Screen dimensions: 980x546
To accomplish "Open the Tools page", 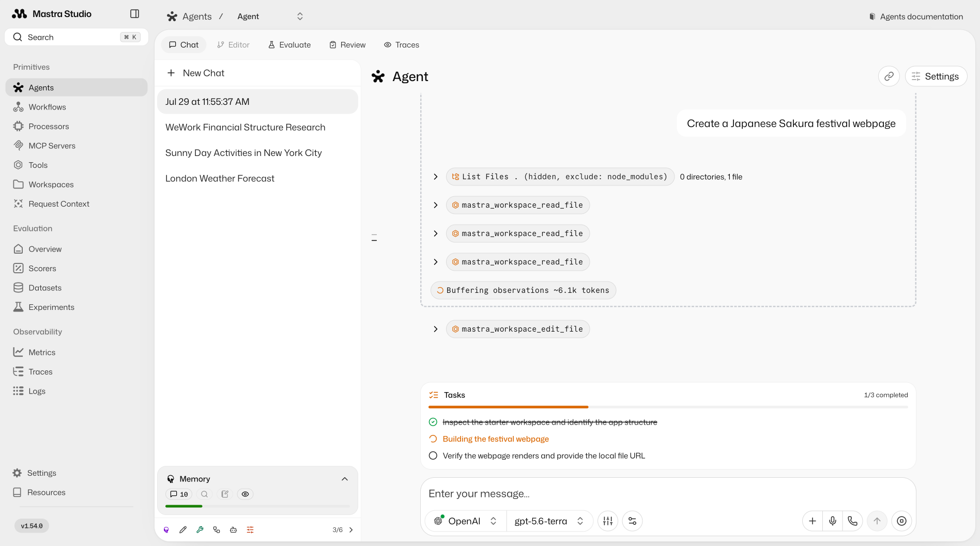I will [x=76, y=165].
